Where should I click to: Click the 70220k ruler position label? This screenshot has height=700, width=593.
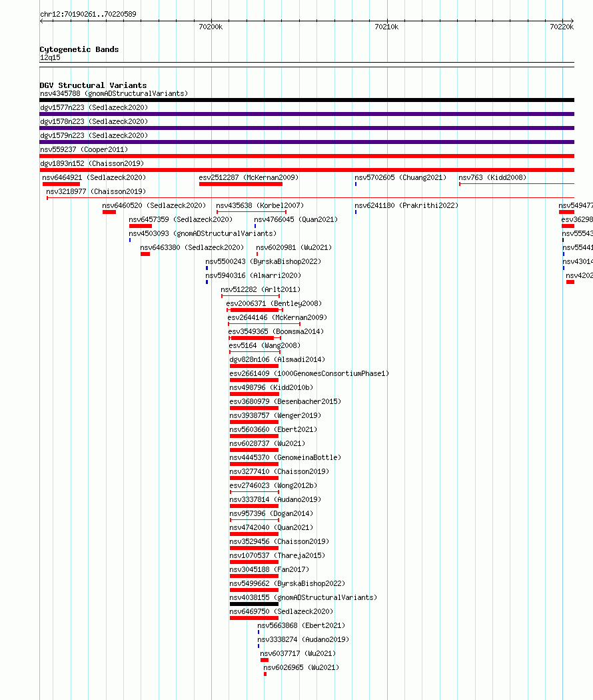pos(562,27)
